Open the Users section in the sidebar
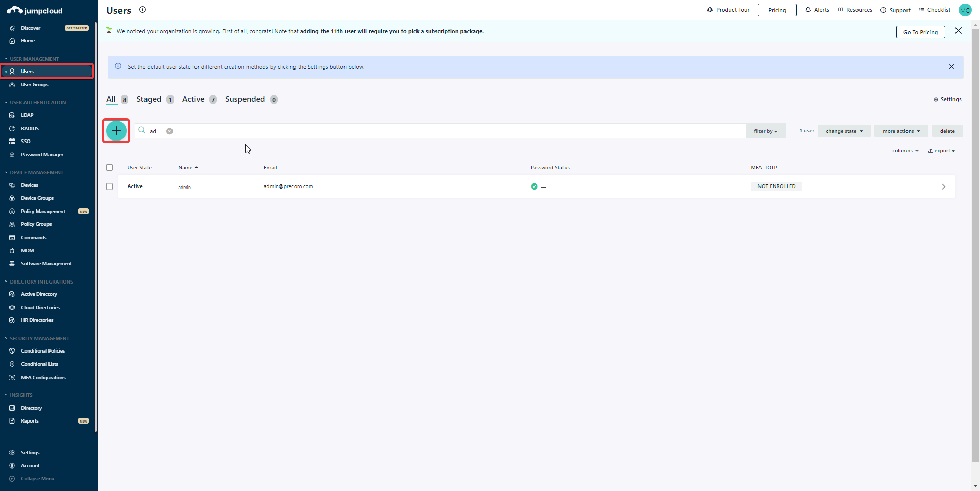This screenshot has width=980, height=491. tap(27, 72)
